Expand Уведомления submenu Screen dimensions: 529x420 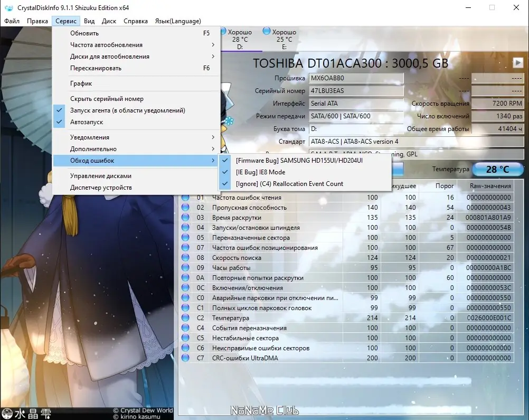click(x=136, y=137)
